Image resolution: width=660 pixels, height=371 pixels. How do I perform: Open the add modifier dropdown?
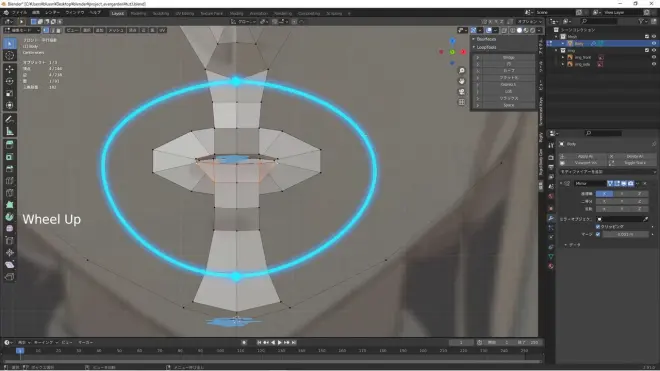[607, 172]
